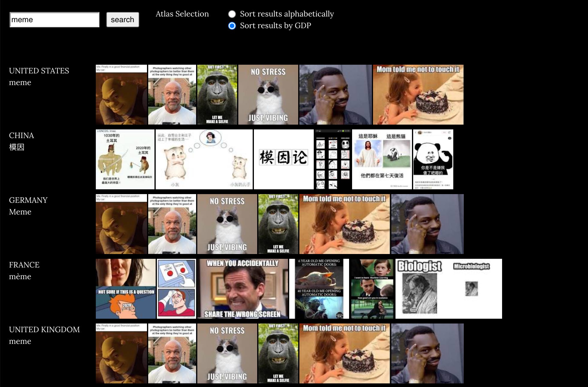This screenshot has width=588, height=387.
Task: Open the Jesus and panda meme in China row
Action: coord(382,159)
